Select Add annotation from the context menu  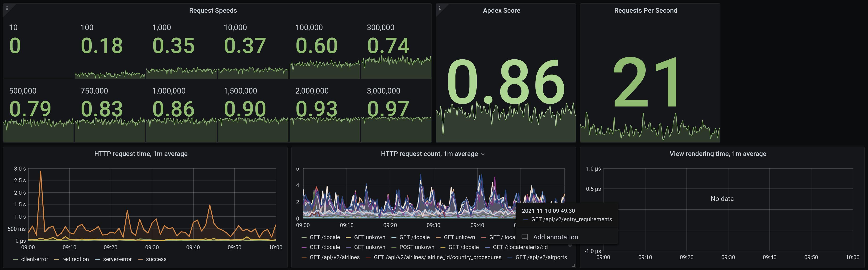(x=555, y=237)
